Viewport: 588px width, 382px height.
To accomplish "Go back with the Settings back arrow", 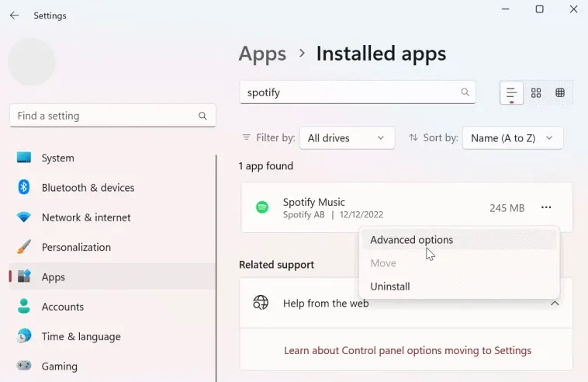I will pos(14,16).
